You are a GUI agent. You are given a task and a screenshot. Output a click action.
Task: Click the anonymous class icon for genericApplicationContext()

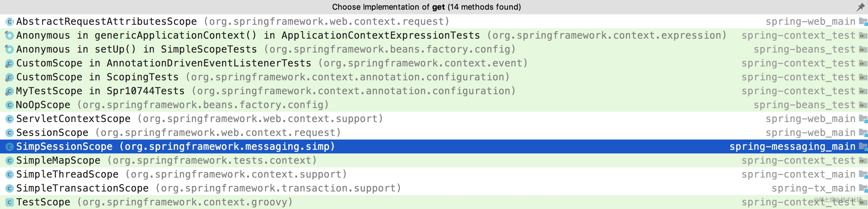click(x=9, y=35)
